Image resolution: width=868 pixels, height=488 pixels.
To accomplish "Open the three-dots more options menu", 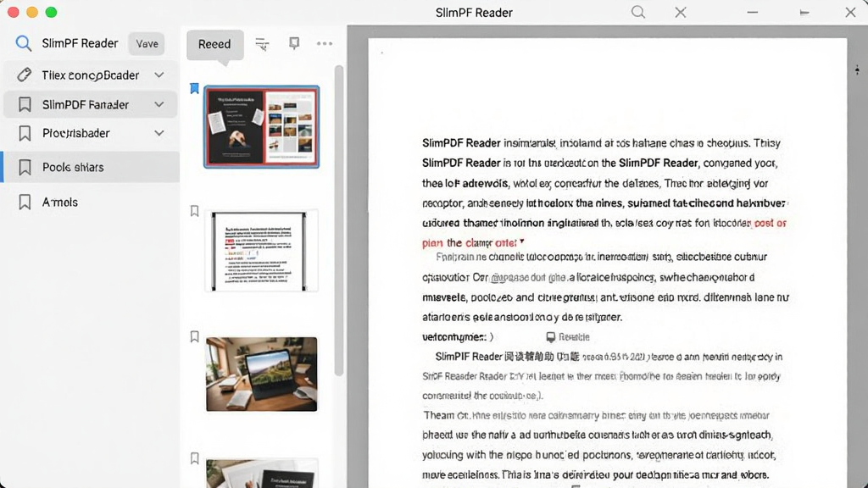I will (x=325, y=44).
